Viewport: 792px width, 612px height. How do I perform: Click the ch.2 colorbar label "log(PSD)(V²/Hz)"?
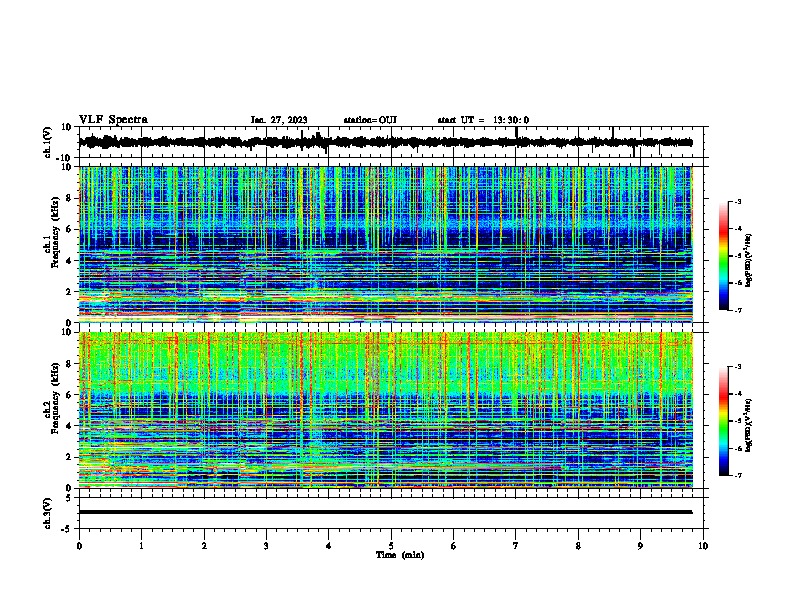point(749,425)
